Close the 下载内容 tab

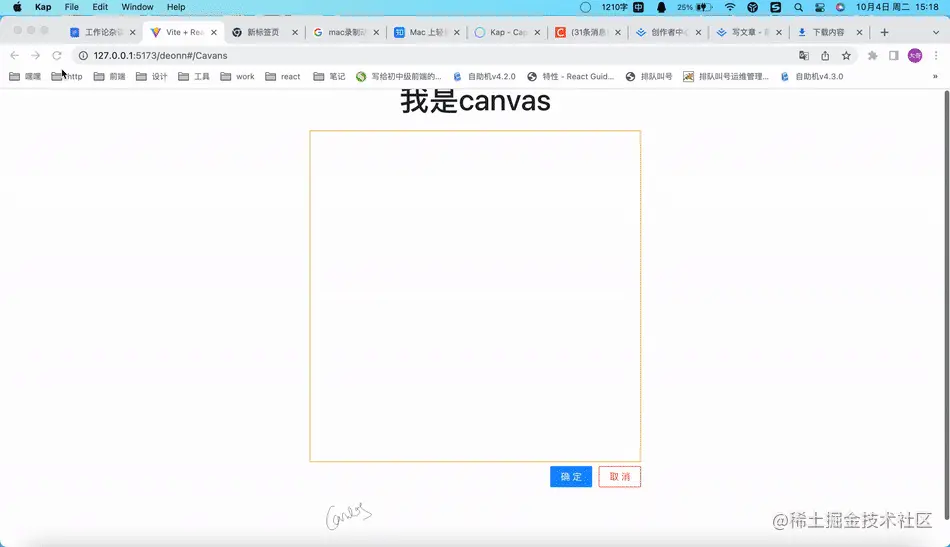click(859, 33)
